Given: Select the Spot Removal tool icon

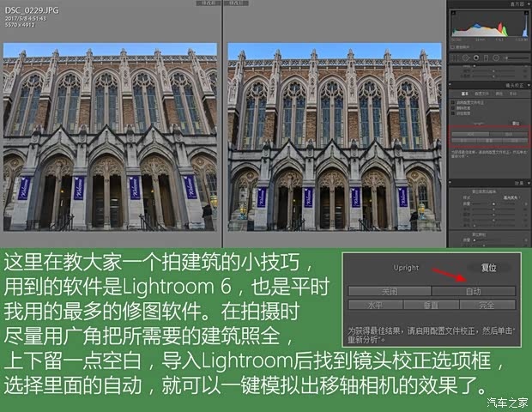Looking at the screenshot, I should pyautogui.click(x=465, y=58).
